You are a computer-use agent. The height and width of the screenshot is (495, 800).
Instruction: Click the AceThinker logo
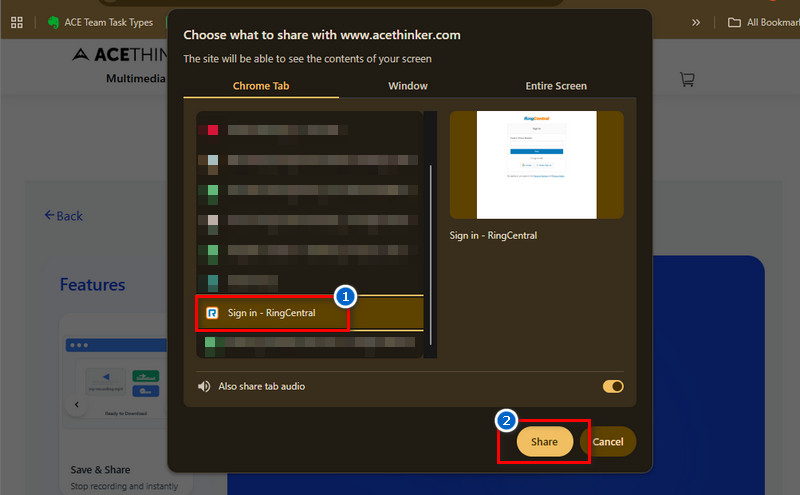(x=121, y=54)
